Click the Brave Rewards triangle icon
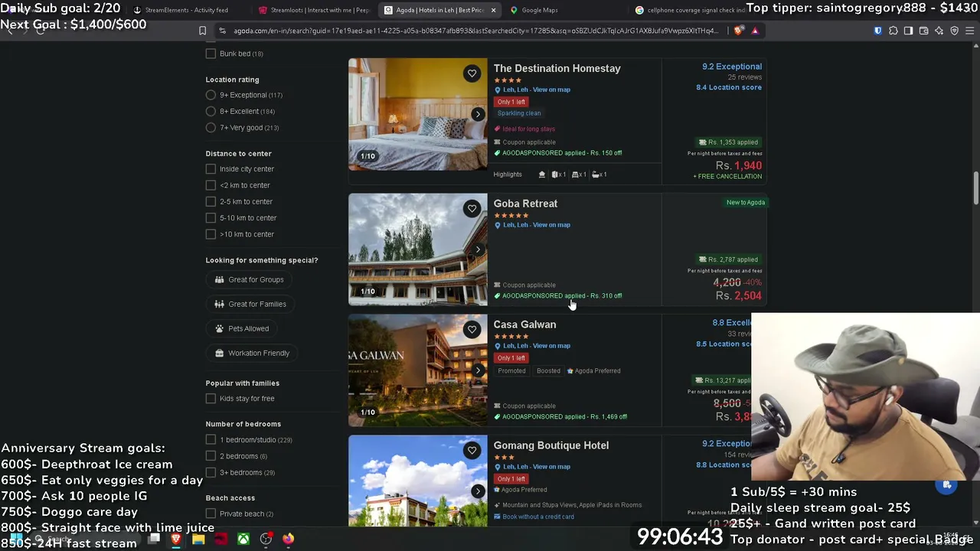The image size is (980, 551). click(x=755, y=31)
